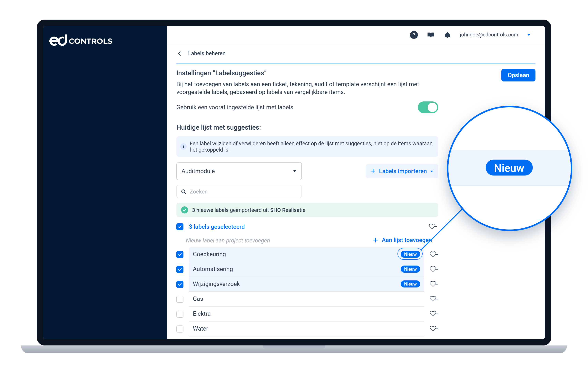The width and height of the screenshot is (588, 376).
Task: Go back using the Labels beheren arrow
Action: coord(180,53)
